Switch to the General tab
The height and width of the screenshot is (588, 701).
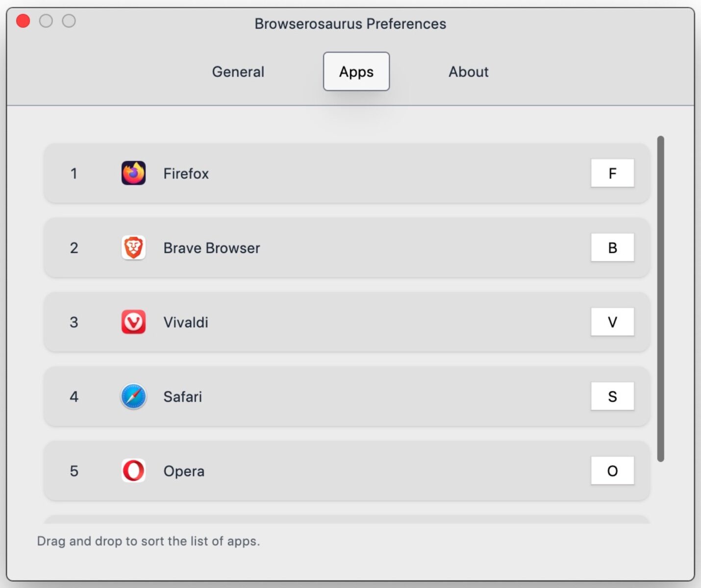click(238, 72)
